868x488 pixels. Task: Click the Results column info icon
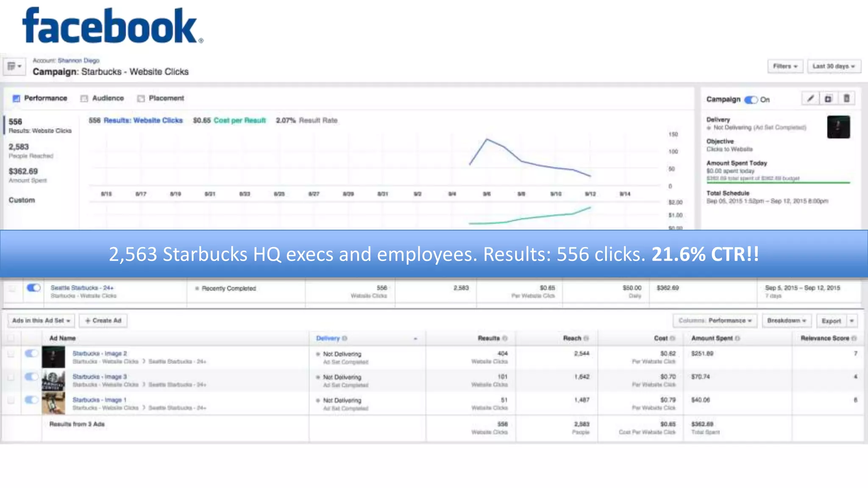[505, 338]
